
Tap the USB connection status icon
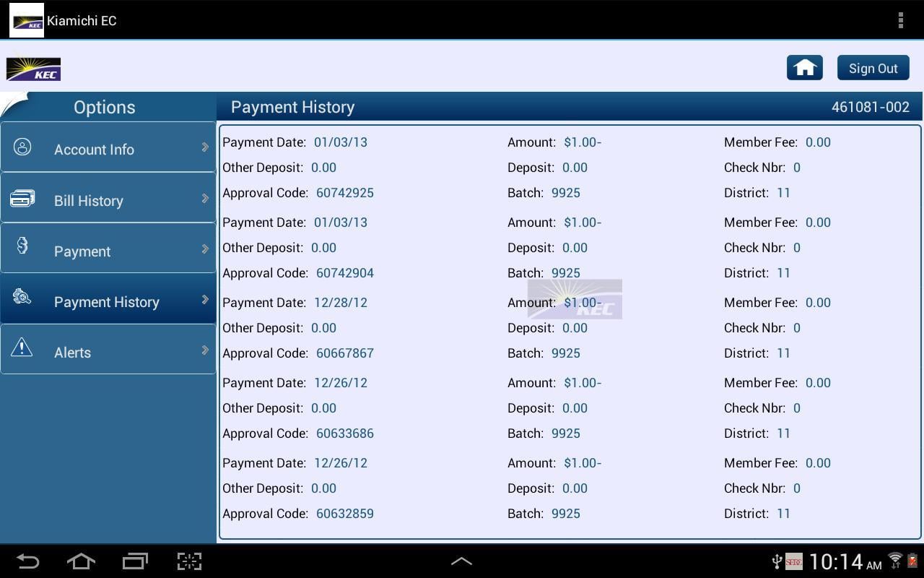click(x=777, y=561)
